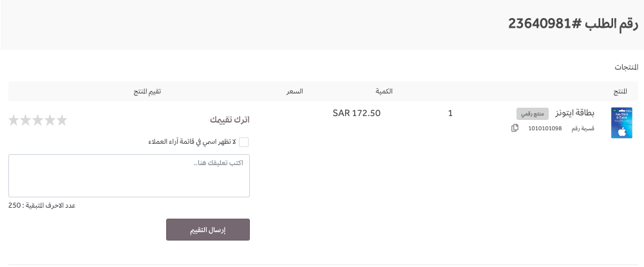Viewport: 644px width, 267px height.
Task: Select the rightmost rating star
Action: [62, 120]
